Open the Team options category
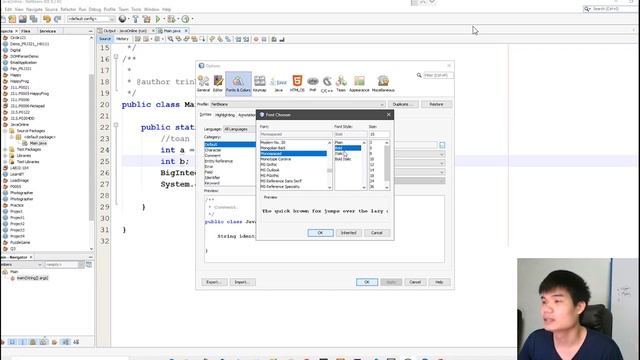This screenshot has height=360, width=640. (x=341, y=84)
